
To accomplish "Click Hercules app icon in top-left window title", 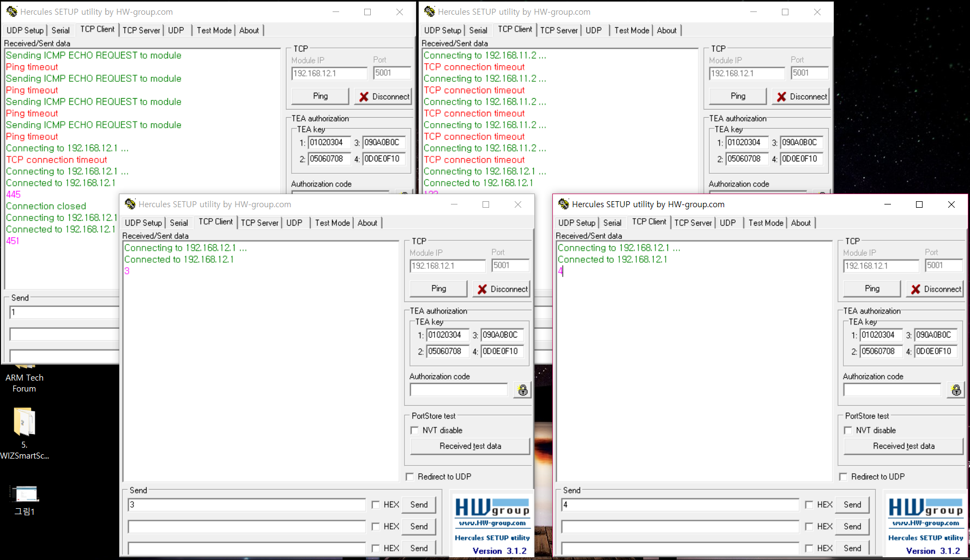I will (x=12, y=11).
